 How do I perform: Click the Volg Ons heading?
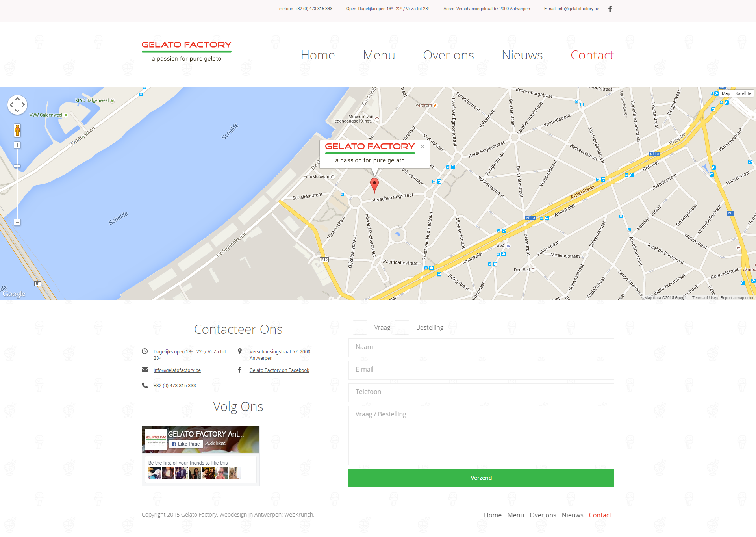(238, 407)
